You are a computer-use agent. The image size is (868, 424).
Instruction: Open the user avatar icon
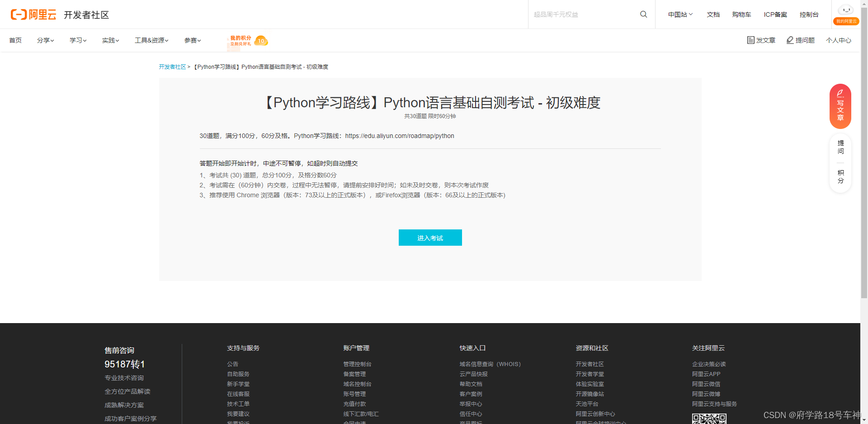pos(846,10)
